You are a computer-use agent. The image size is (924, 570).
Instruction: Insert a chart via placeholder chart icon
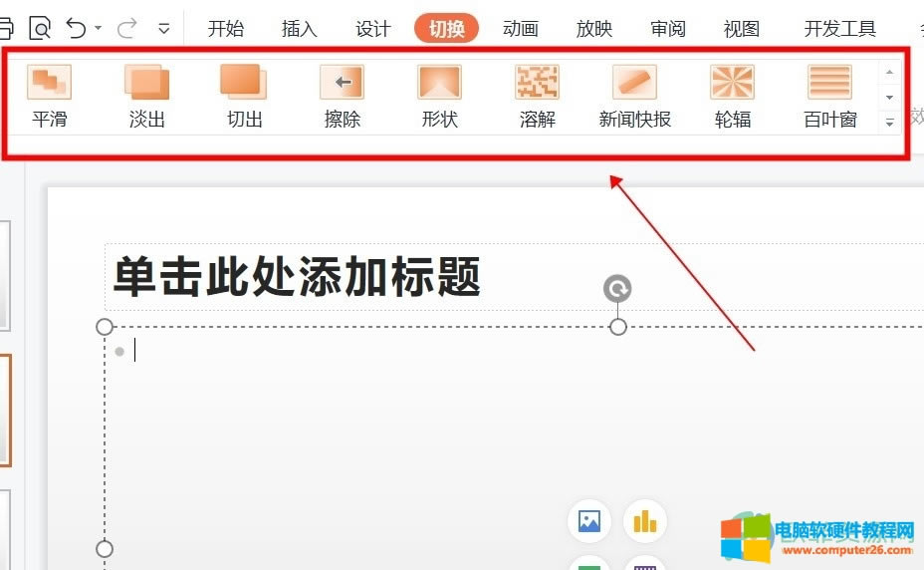644,520
